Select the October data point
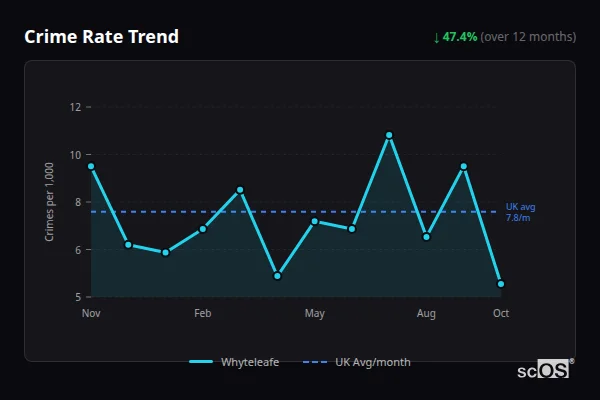600x400 pixels. coord(501,284)
